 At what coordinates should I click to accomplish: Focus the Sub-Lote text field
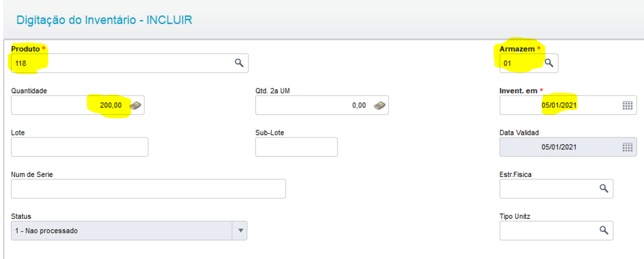(296, 147)
